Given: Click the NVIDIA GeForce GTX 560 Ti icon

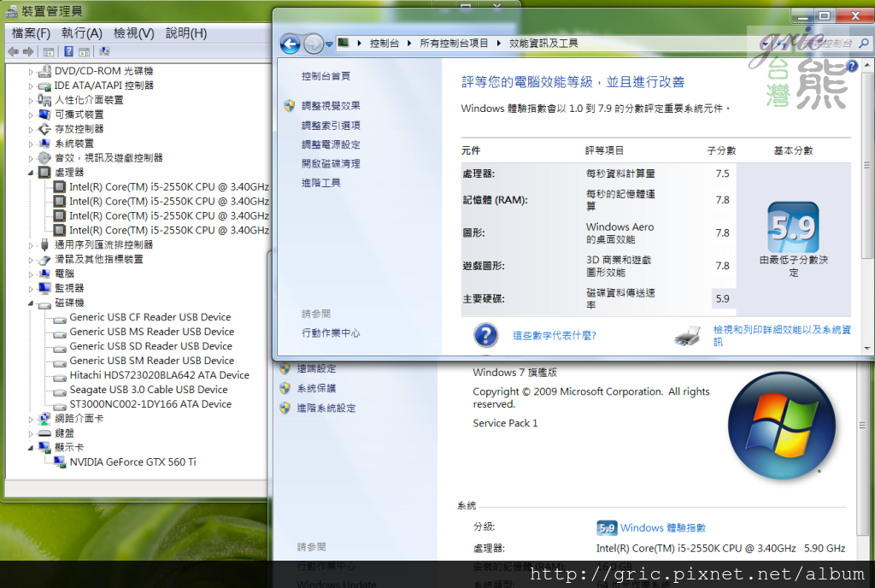Looking at the screenshot, I should (60, 462).
